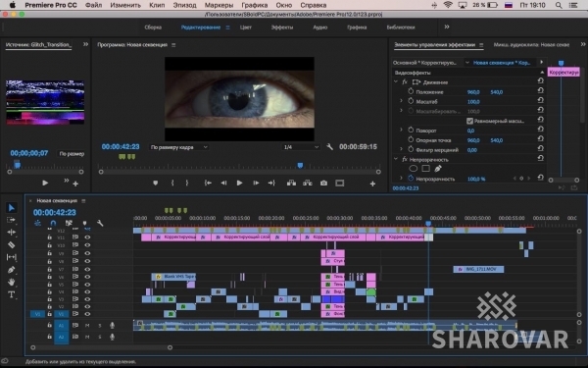Collapse the Непрозрачность effect group
The image size is (588, 368).
point(396,159)
